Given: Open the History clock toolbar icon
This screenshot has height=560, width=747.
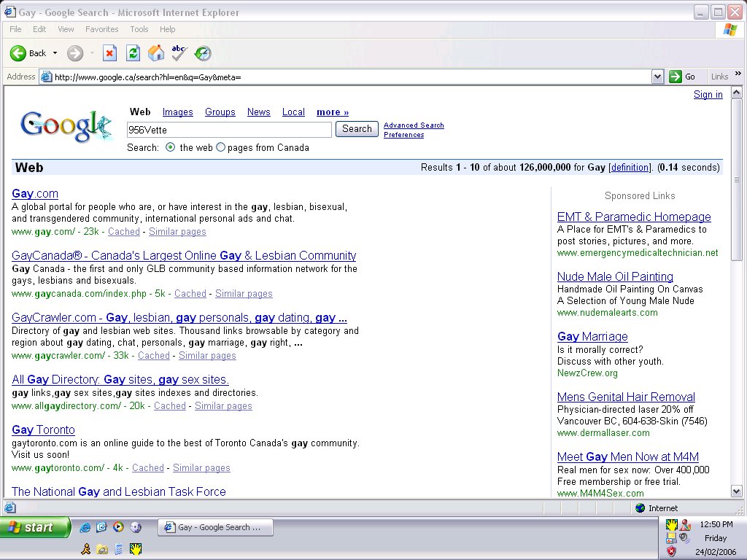Looking at the screenshot, I should coord(203,53).
